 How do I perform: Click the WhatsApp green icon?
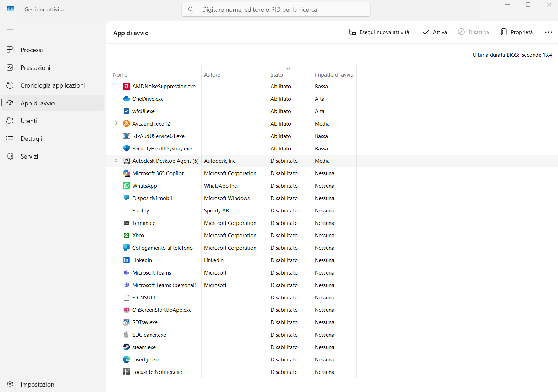click(126, 186)
